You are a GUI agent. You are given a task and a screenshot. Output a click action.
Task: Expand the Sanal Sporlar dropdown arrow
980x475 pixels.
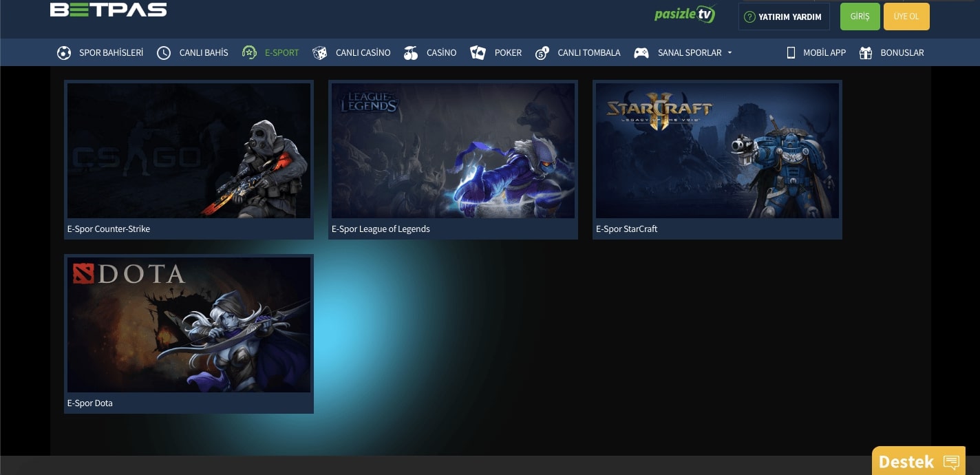point(729,53)
